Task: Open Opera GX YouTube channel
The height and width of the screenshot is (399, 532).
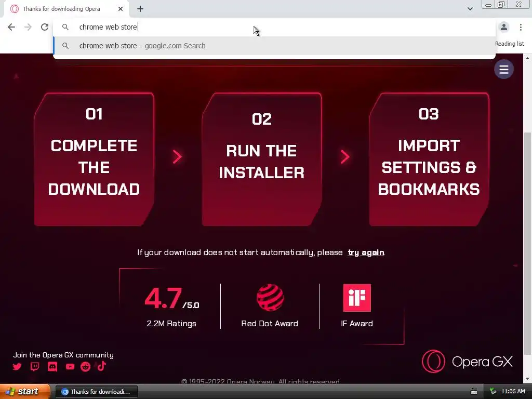Action: 70,366
